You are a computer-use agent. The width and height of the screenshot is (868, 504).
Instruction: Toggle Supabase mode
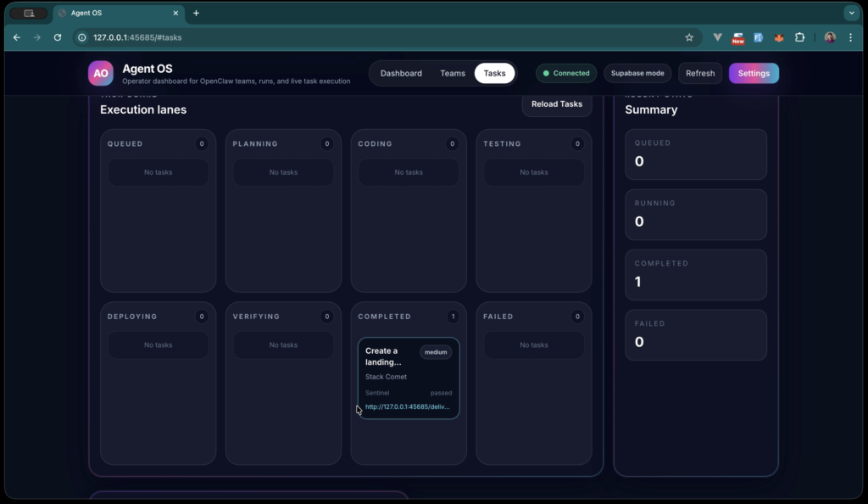point(637,73)
